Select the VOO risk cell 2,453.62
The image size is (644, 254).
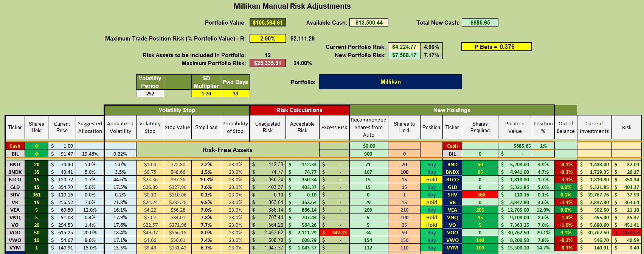pos(627,232)
